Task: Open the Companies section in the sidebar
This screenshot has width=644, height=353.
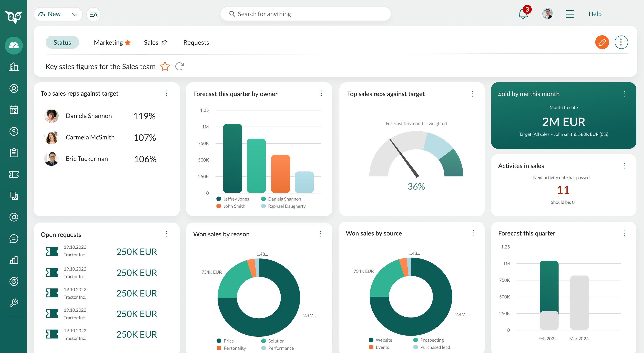Action: tap(14, 67)
